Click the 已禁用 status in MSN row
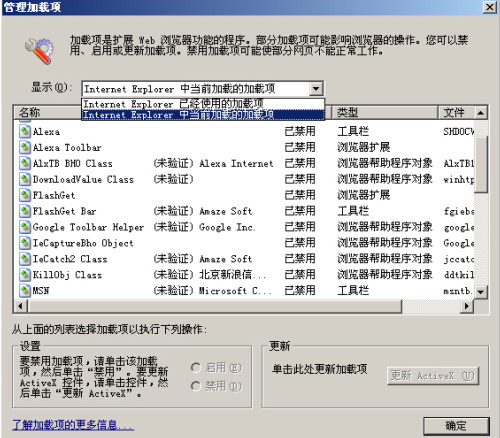The width and height of the screenshot is (500, 438). click(300, 291)
